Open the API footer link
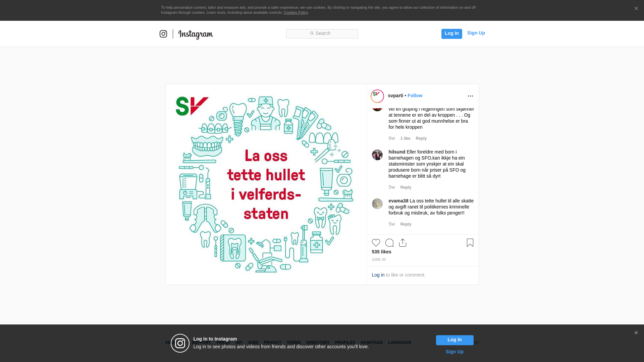The width and height of the screenshot is (644, 362). click(x=239, y=343)
